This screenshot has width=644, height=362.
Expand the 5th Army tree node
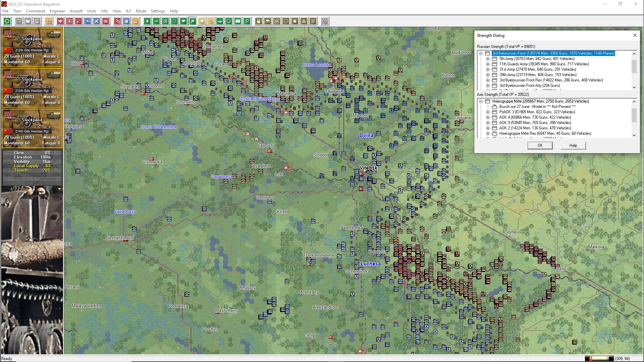pos(488,59)
